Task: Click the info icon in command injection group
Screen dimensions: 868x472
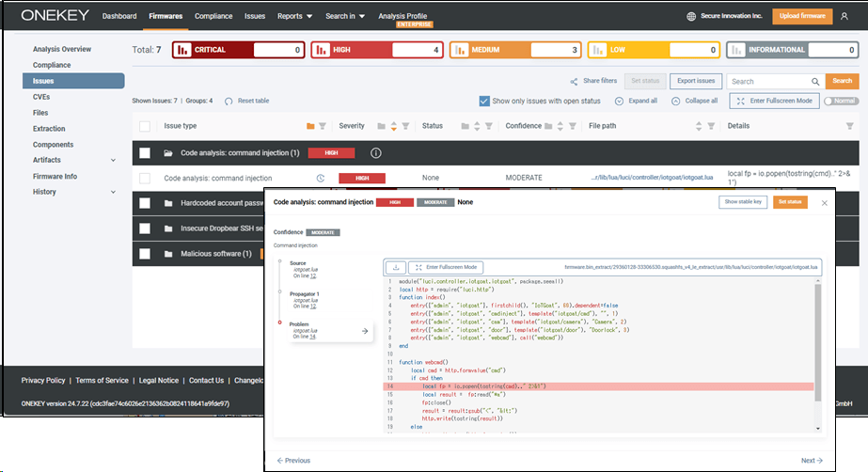Action: point(376,152)
